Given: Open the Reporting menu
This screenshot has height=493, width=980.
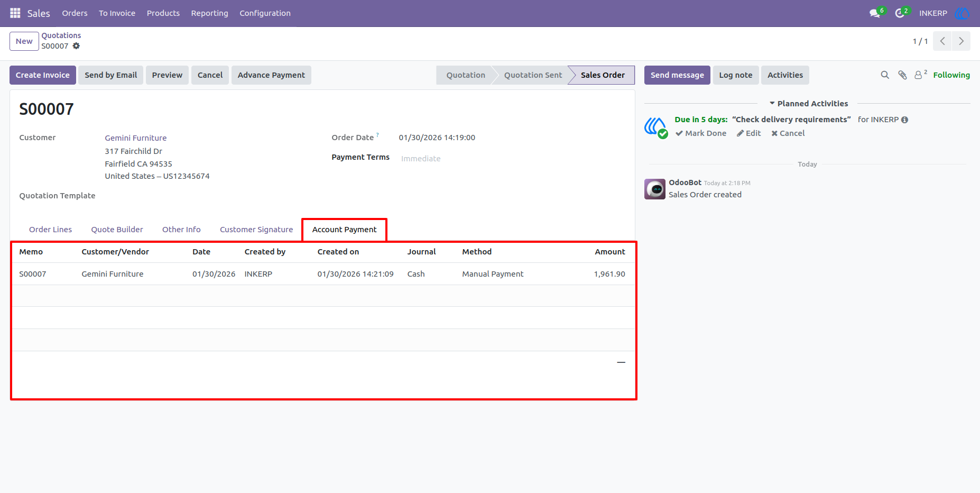Looking at the screenshot, I should pyautogui.click(x=209, y=13).
